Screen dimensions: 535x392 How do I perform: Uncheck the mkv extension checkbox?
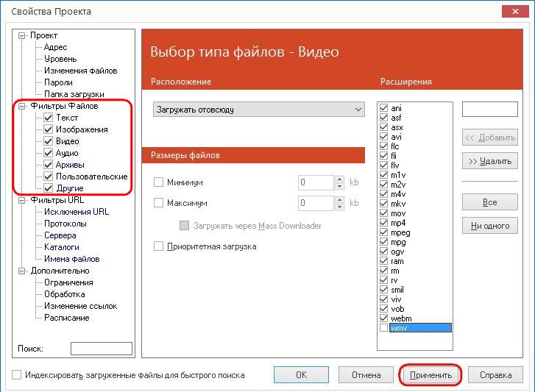click(x=384, y=204)
